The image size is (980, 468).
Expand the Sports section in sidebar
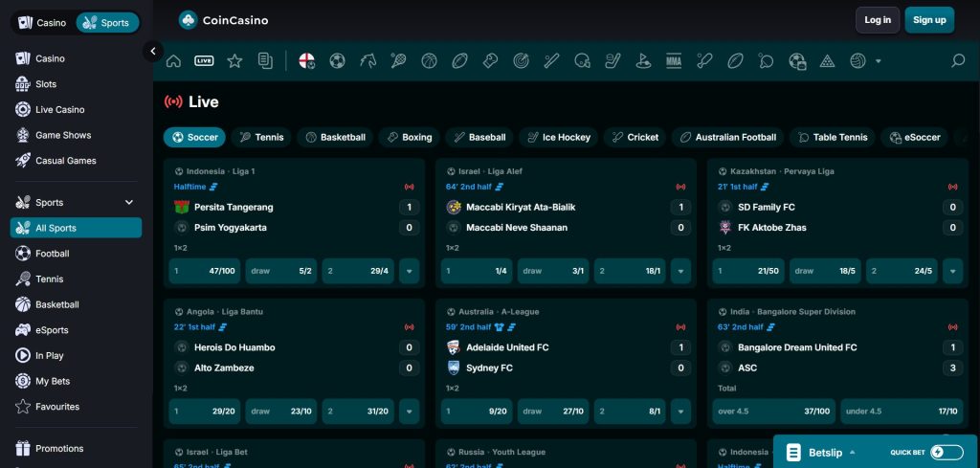tap(129, 203)
